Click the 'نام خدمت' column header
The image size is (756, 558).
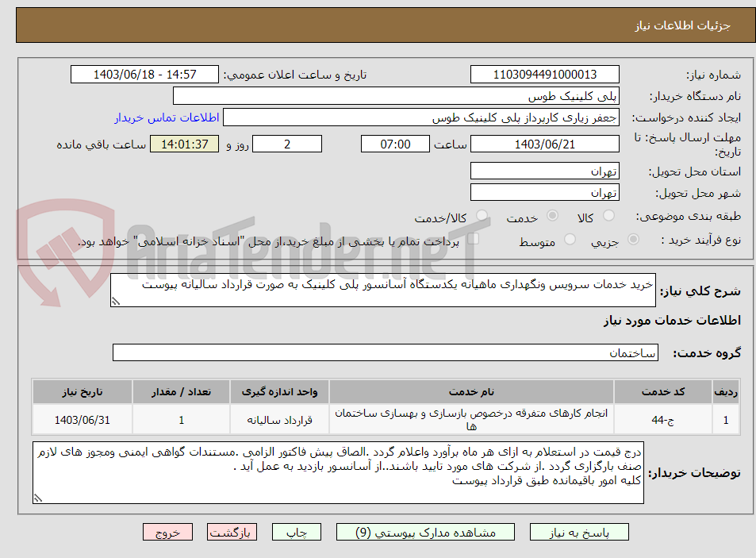(x=471, y=391)
